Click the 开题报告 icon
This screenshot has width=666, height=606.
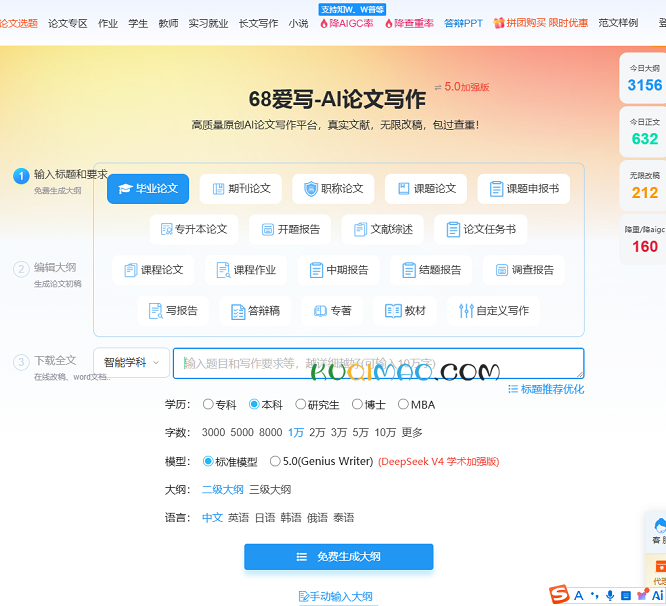(268, 229)
